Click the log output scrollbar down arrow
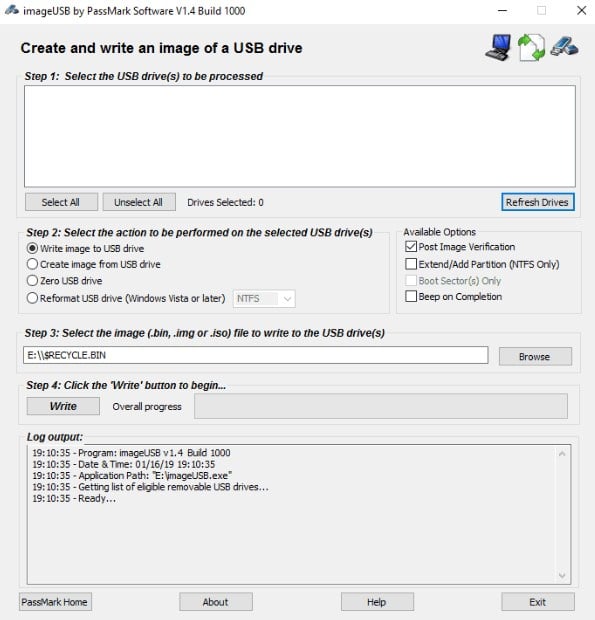 [x=562, y=576]
